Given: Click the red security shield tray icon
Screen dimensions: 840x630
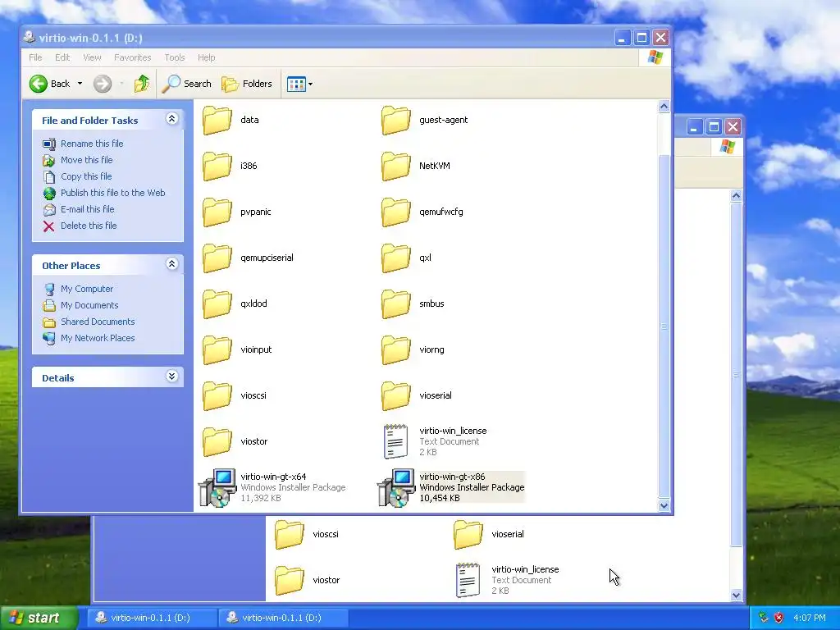Looking at the screenshot, I should (x=779, y=618).
